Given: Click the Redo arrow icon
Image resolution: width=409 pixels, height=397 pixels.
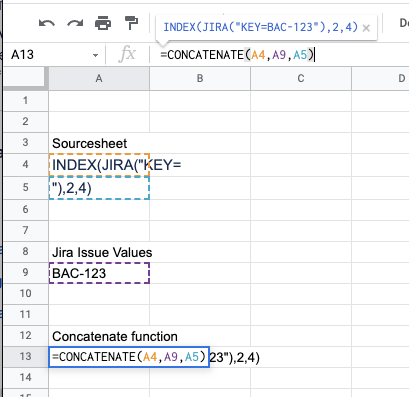Looking at the screenshot, I should click(x=75, y=23).
